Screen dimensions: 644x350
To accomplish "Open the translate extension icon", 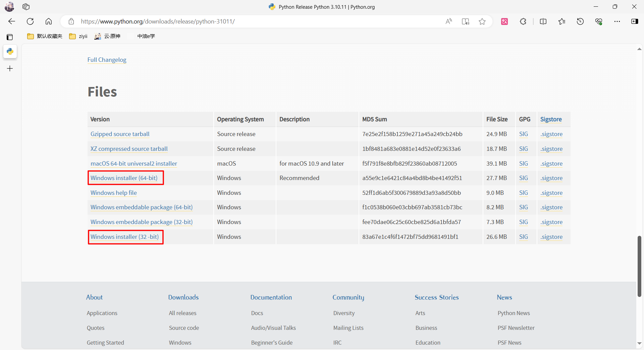I will tap(504, 21).
